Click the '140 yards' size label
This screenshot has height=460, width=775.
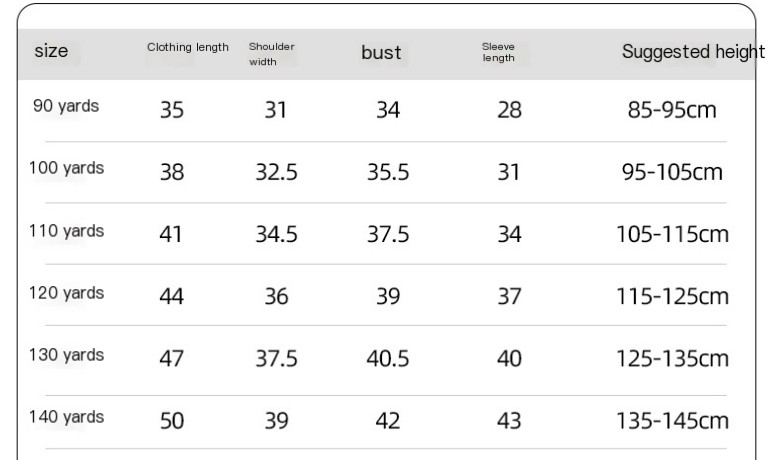pos(66,418)
